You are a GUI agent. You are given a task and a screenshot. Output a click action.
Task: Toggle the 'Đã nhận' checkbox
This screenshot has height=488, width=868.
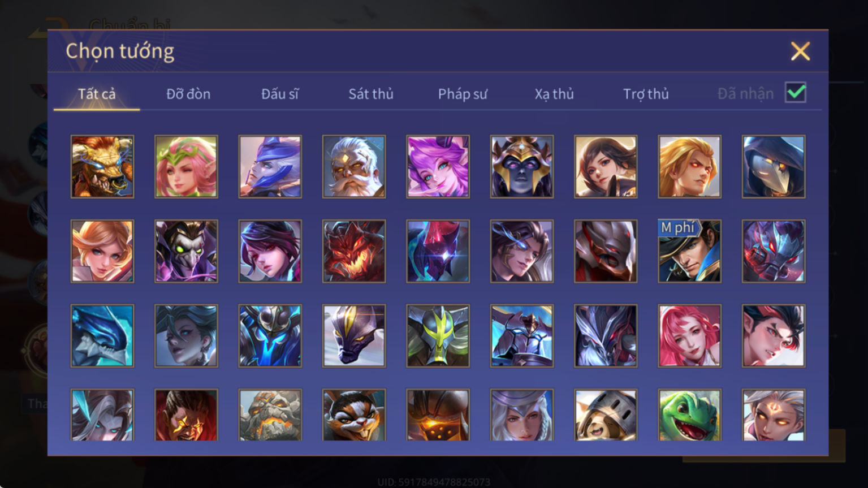(x=795, y=93)
